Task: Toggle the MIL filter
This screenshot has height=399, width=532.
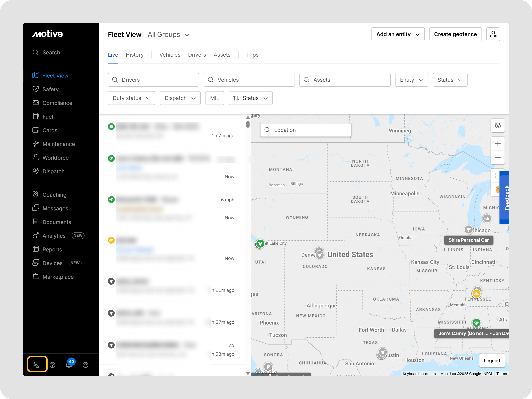Action: coord(215,98)
